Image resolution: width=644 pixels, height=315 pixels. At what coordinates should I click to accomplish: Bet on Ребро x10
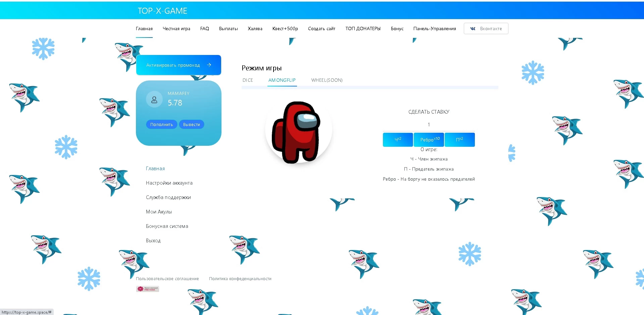tap(429, 139)
